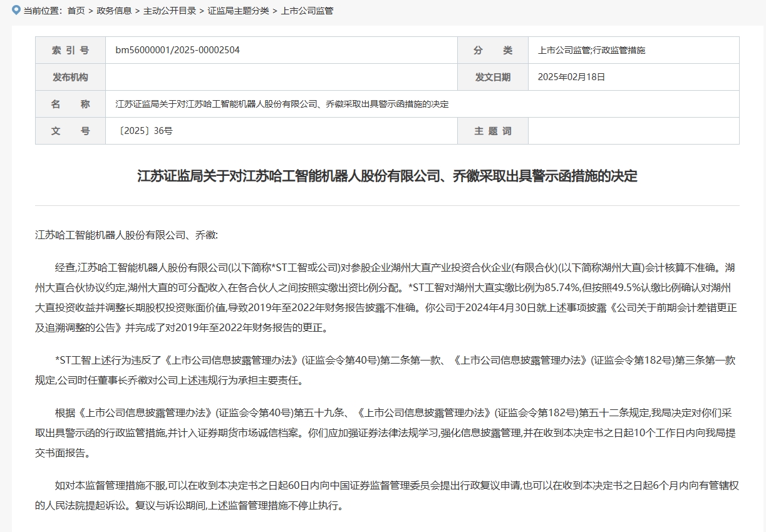Screen dimensions: 766x532
Task: Click the empty 发布机构 value cell
Action: [x=281, y=77]
